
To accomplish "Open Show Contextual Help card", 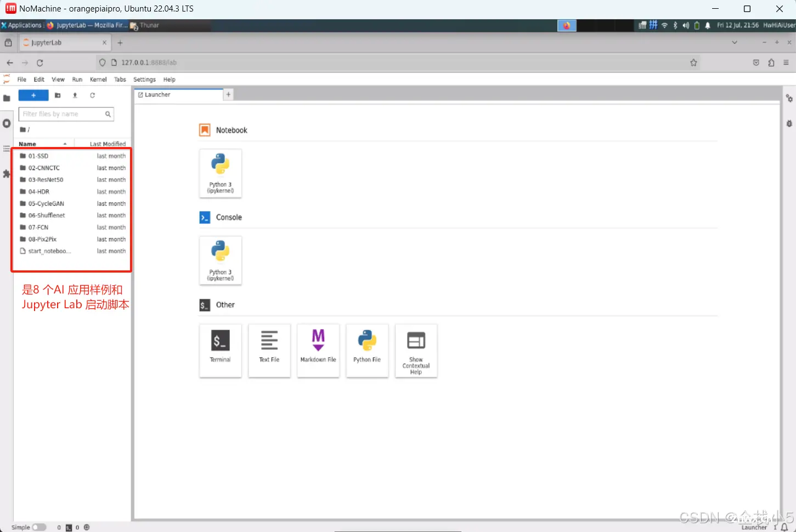I will click(416, 350).
